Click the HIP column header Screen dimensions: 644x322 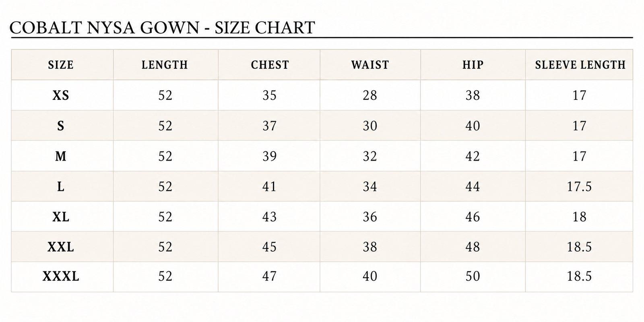[x=473, y=65]
